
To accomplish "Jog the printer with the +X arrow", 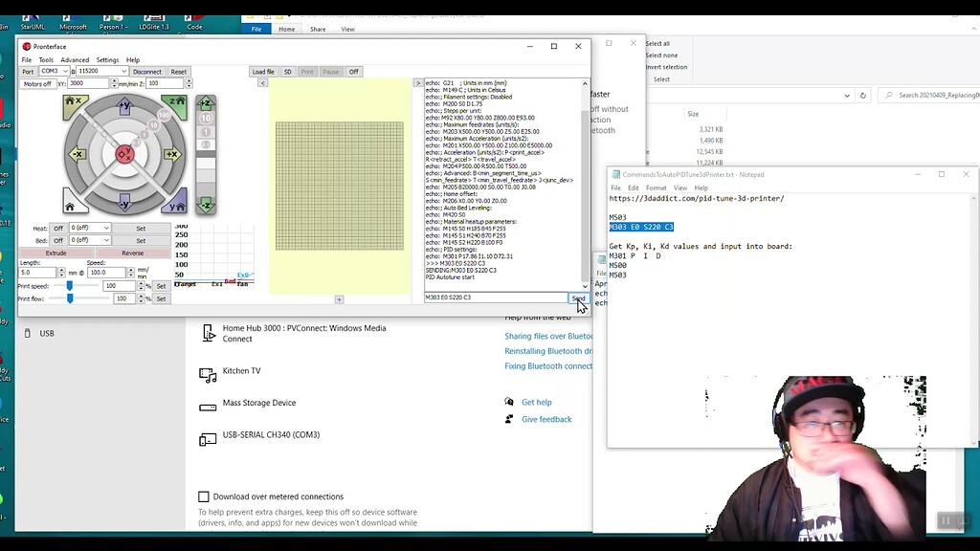I will coord(172,154).
